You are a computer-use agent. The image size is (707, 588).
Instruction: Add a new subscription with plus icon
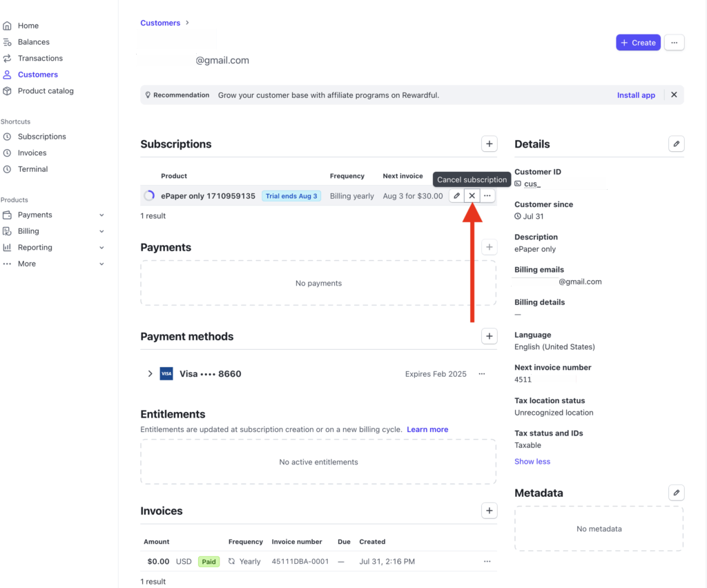click(489, 144)
